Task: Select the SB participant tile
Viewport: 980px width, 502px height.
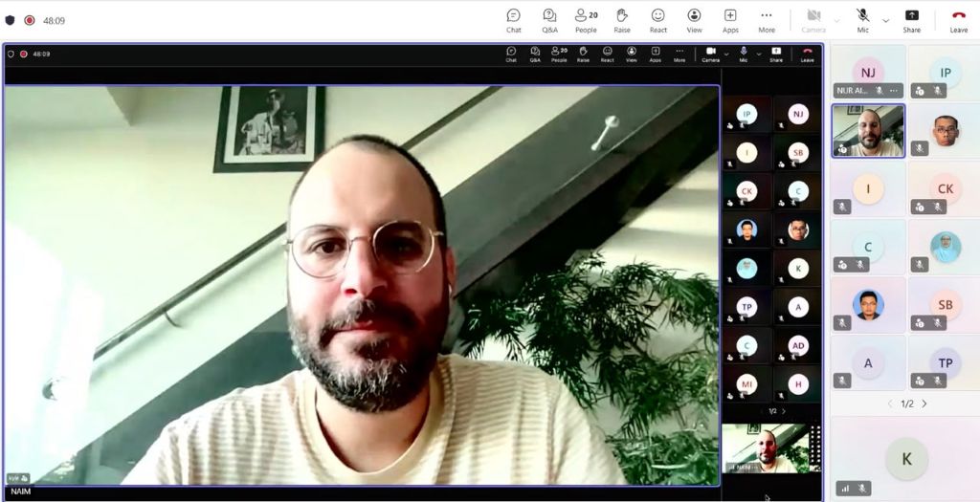Action: [x=945, y=305]
